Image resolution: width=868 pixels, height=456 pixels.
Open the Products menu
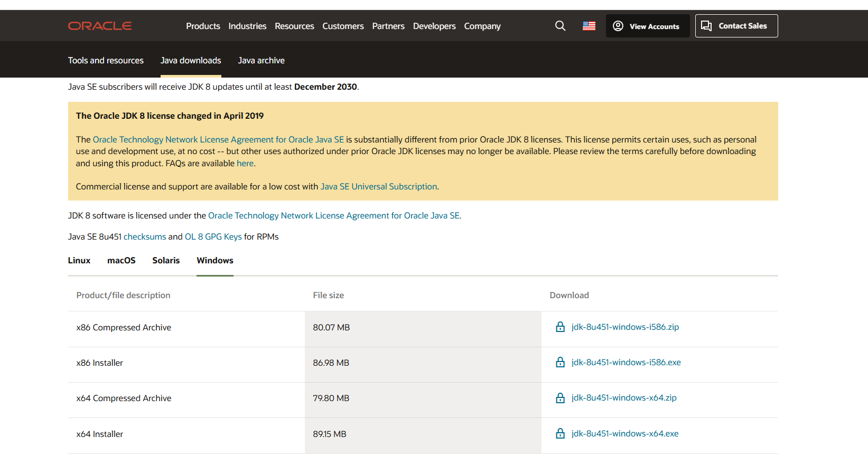(203, 26)
